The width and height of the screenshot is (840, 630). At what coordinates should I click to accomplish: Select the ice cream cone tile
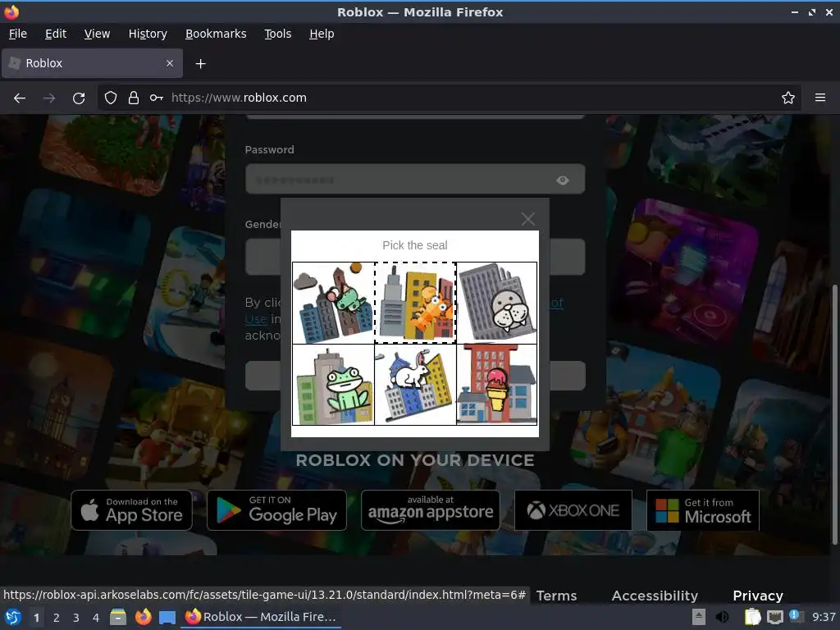[x=496, y=385]
